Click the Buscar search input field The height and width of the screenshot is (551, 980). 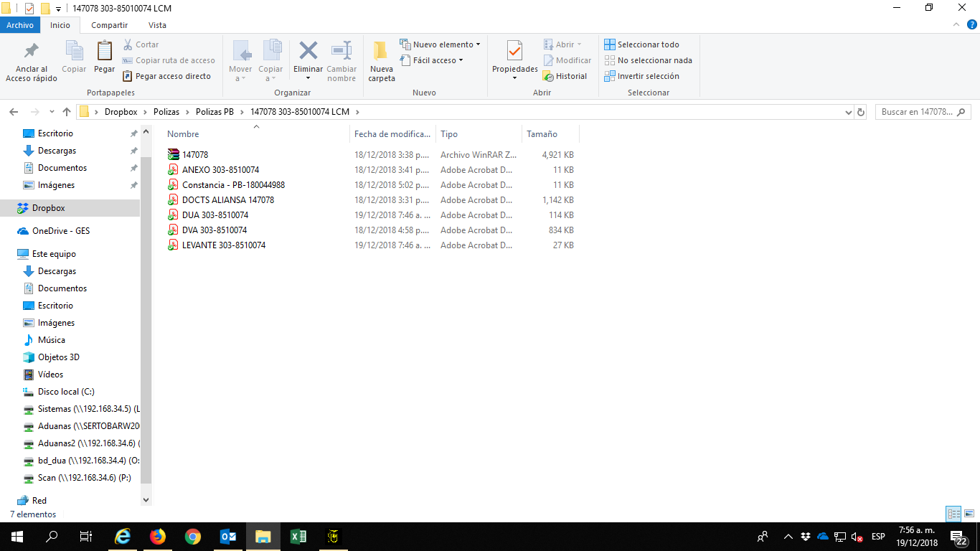point(917,112)
